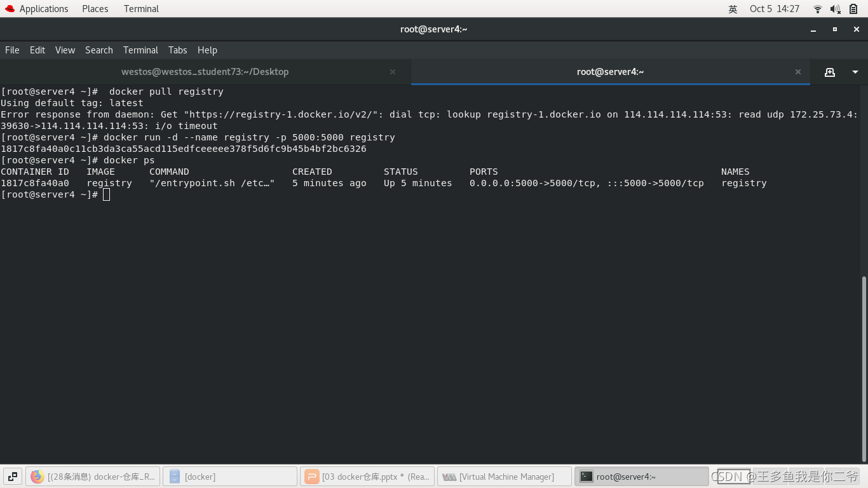Click the terminal vertical scrollbar
This screenshot has width=868, height=488.
(864, 369)
